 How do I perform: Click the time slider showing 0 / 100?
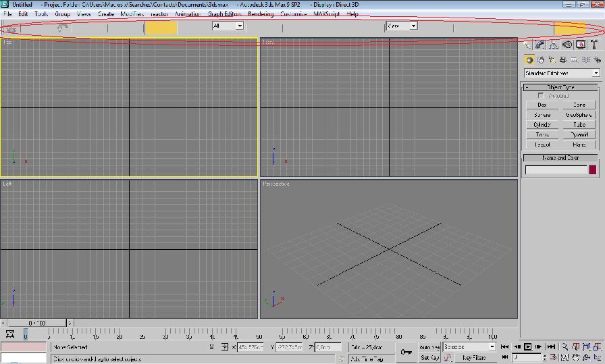point(37,323)
